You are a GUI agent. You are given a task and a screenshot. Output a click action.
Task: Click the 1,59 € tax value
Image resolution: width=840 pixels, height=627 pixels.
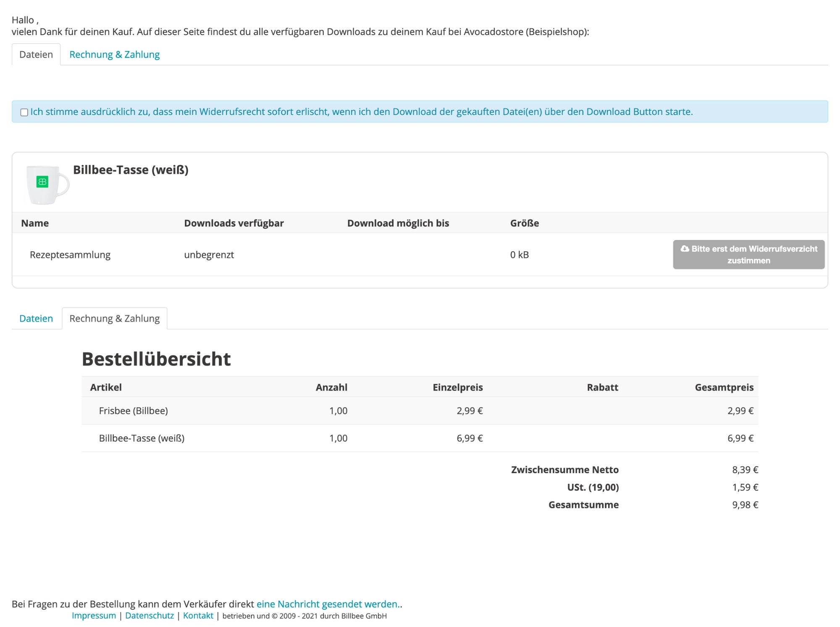point(745,487)
